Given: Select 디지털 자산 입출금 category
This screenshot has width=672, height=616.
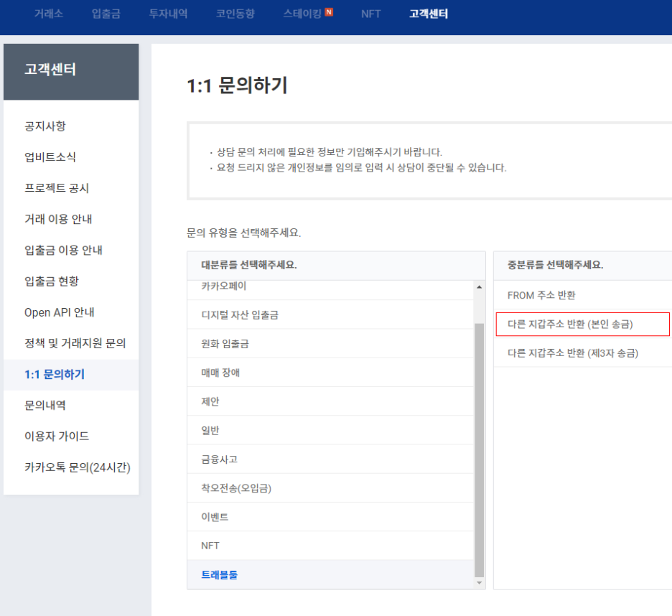Looking at the screenshot, I should (330, 314).
